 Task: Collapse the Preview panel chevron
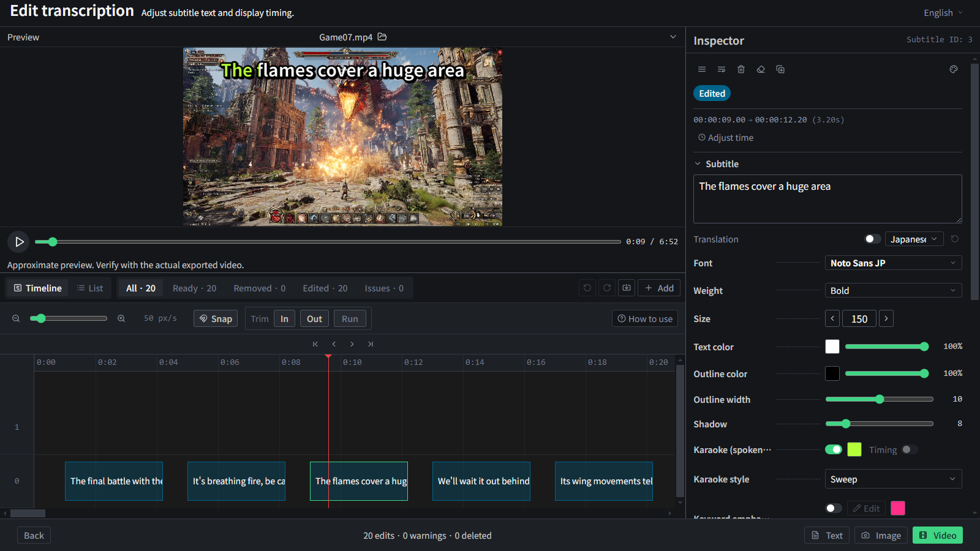673,37
